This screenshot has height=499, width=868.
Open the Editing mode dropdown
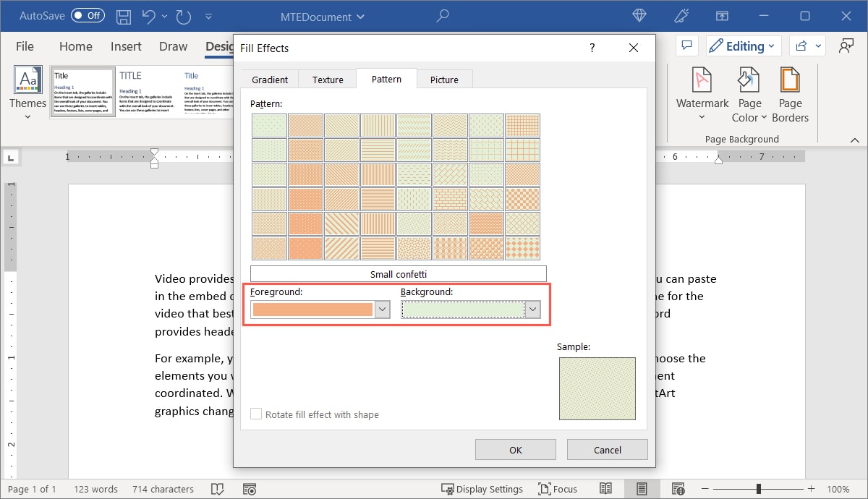tap(743, 46)
